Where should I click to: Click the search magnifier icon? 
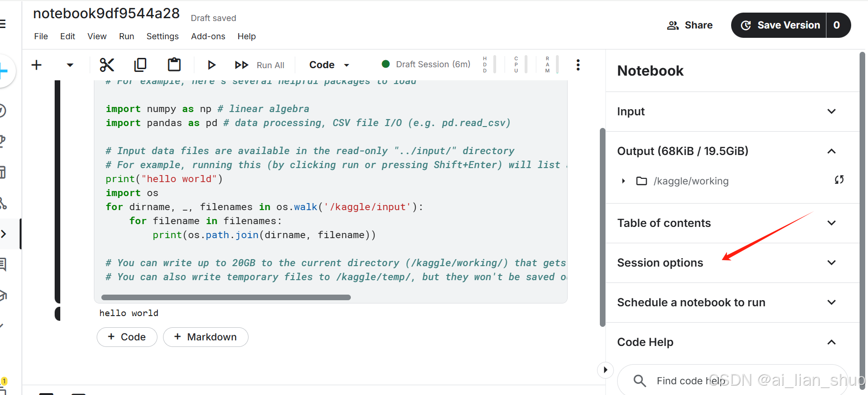coord(640,381)
